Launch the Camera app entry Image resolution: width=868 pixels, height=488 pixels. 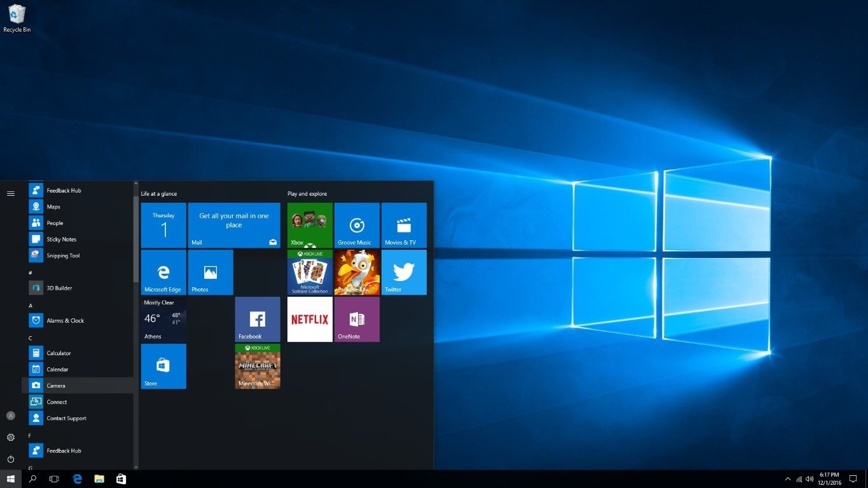(x=78, y=386)
